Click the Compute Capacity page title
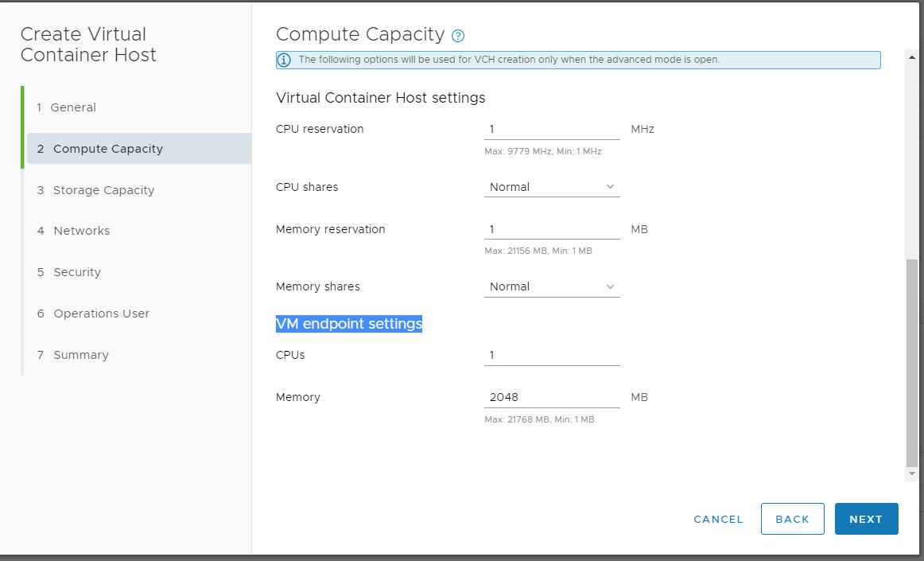 coord(360,34)
